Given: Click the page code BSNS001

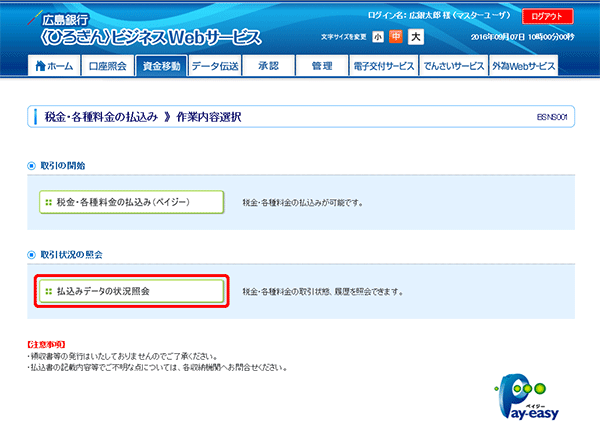Looking at the screenshot, I should [x=552, y=117].
